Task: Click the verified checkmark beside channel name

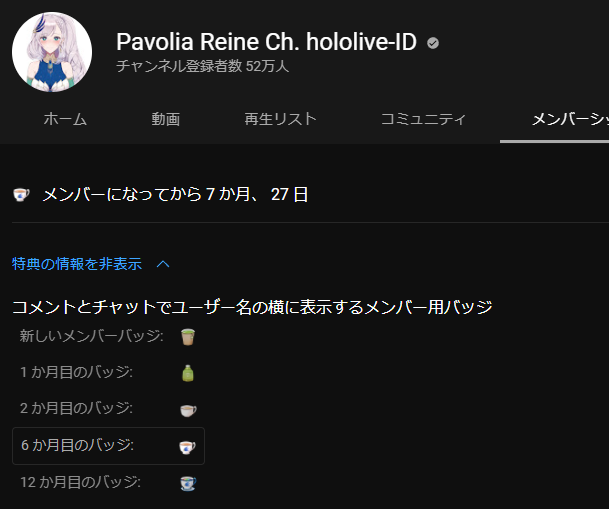Action: pyautogui.click(x=433, y=43)
